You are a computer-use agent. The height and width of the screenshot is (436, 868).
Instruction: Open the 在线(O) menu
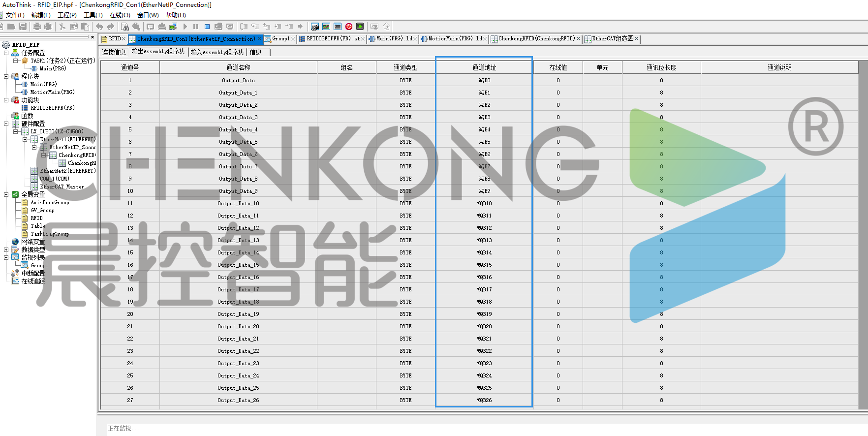tap(120, 15)
